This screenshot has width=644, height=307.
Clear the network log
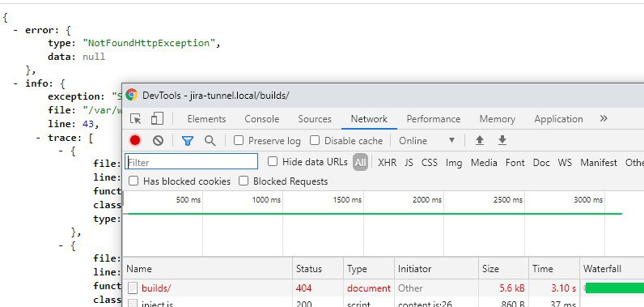(158, 141)
